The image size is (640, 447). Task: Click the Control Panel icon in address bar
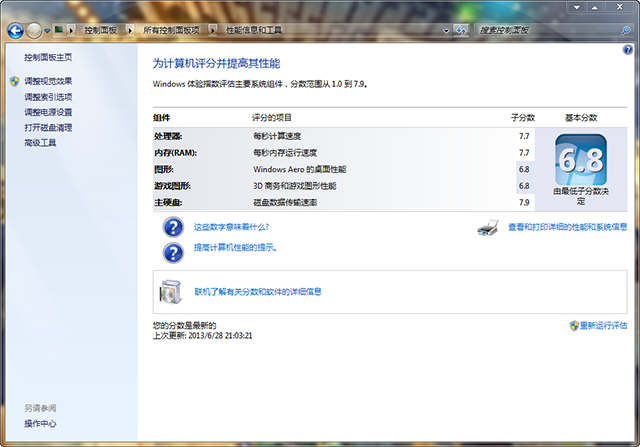[x=59, y=29]
